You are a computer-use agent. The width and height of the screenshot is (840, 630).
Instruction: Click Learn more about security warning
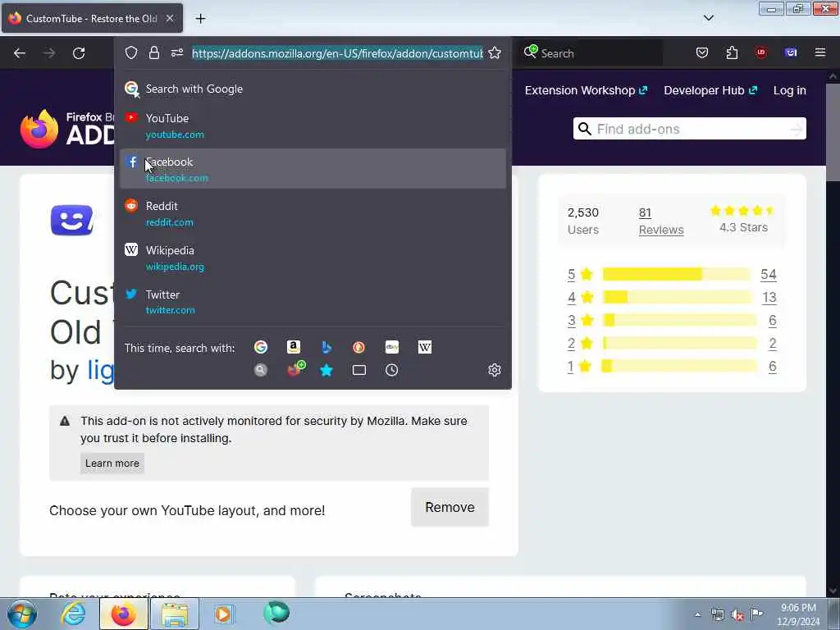click(112, 463)
